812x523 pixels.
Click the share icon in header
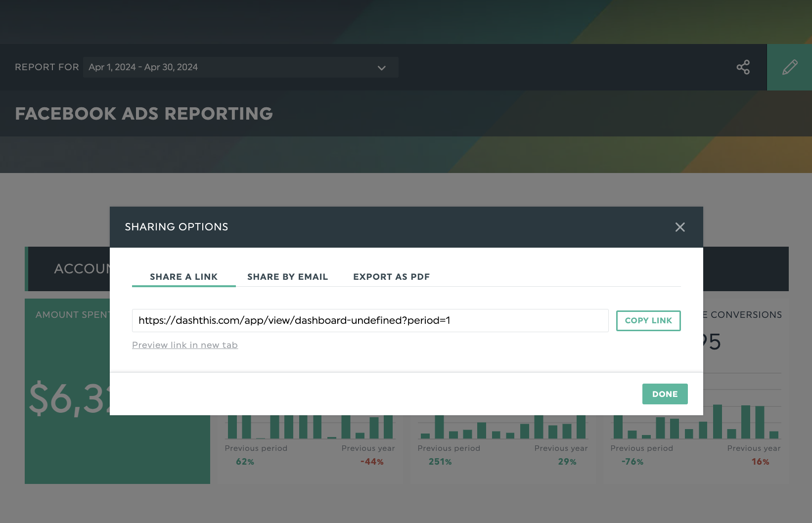pyautogui.click(x=743, y=67)
